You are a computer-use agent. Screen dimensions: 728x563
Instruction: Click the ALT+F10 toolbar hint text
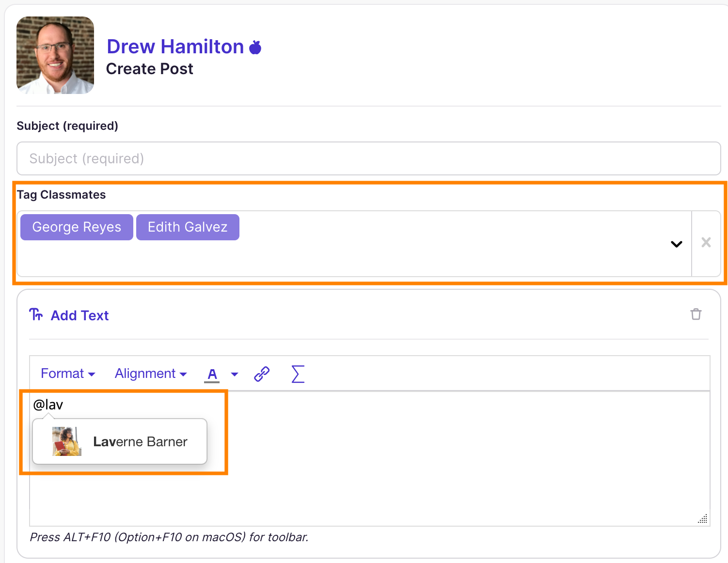point(169,537)
